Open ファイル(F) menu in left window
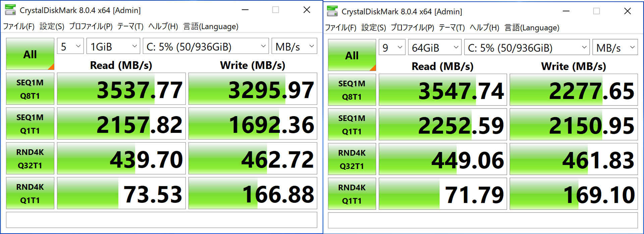This screenshot has width=644, height=234. click(x=19, y=26)
